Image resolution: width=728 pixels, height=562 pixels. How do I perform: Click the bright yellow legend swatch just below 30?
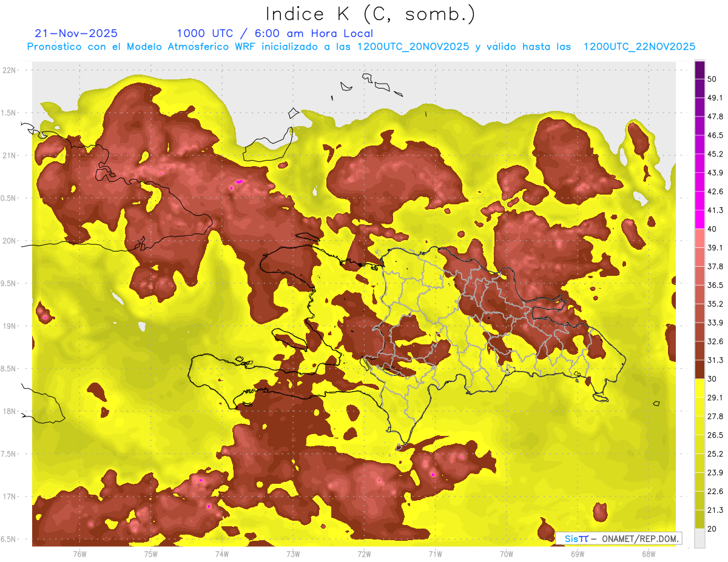point(699,388)
